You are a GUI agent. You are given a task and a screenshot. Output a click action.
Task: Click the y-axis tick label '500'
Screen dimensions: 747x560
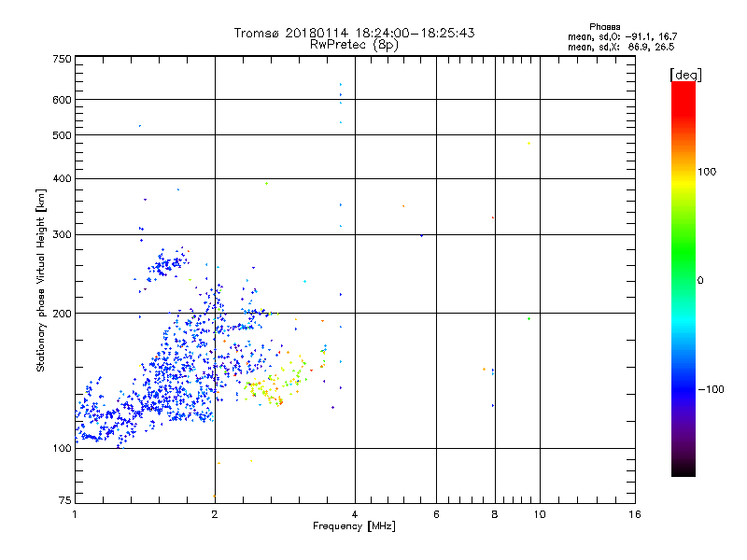(x=62, y=135)
